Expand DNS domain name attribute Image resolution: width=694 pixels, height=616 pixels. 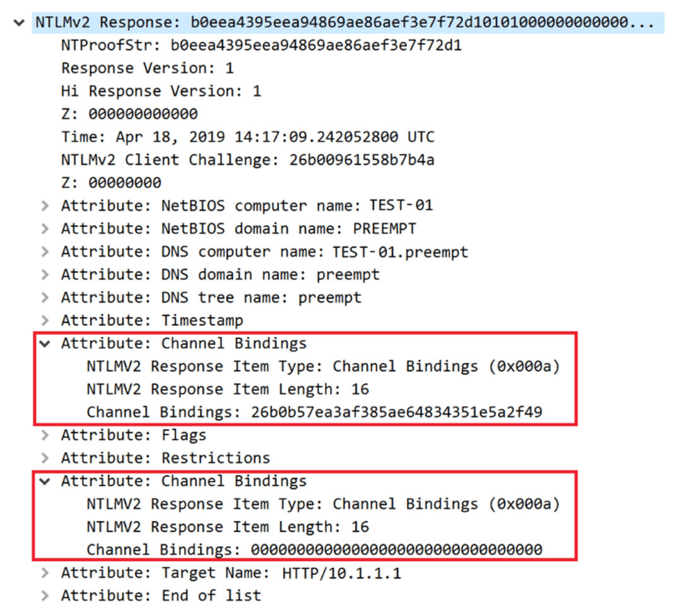point(45,275)
